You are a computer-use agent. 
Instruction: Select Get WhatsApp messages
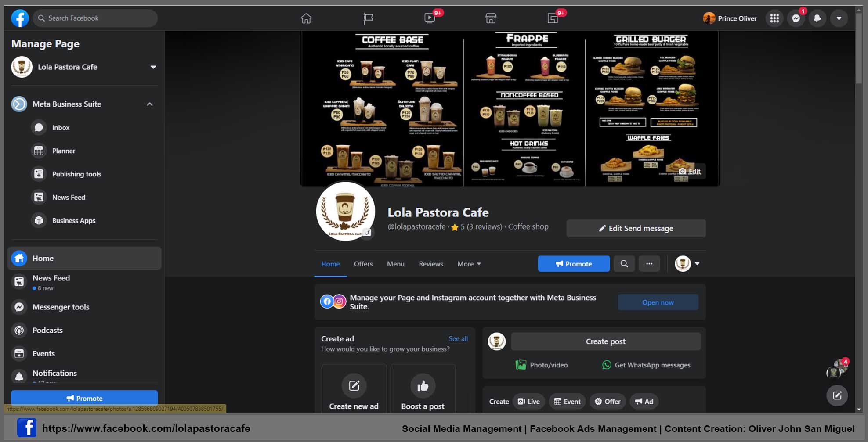pos(646,365)
